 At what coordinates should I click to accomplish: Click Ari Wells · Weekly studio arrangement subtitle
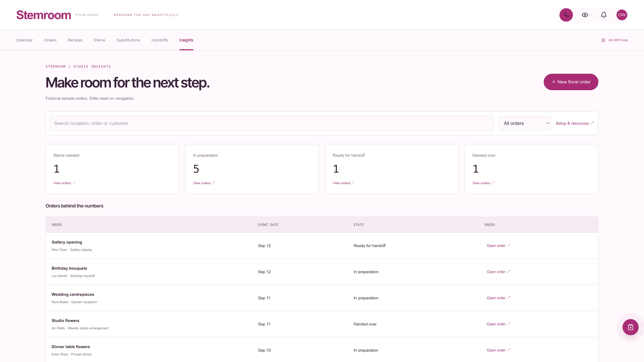coord(80,328)
